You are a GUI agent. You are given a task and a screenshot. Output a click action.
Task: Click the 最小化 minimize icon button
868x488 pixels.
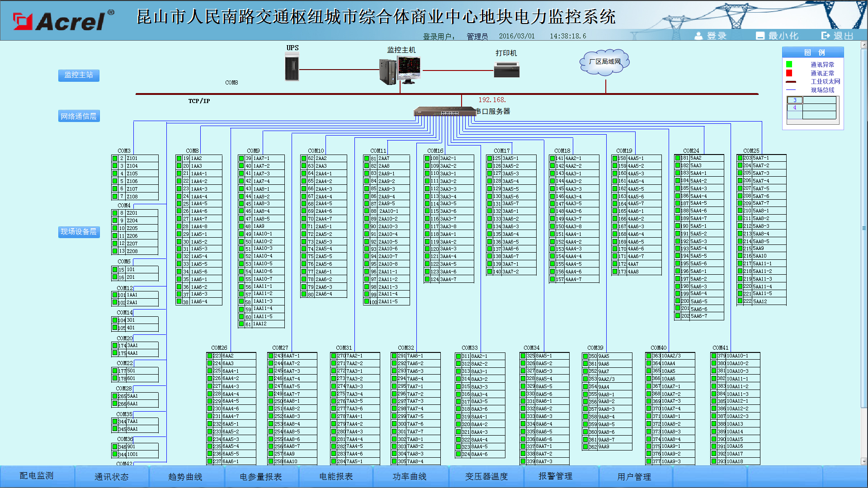760,36
